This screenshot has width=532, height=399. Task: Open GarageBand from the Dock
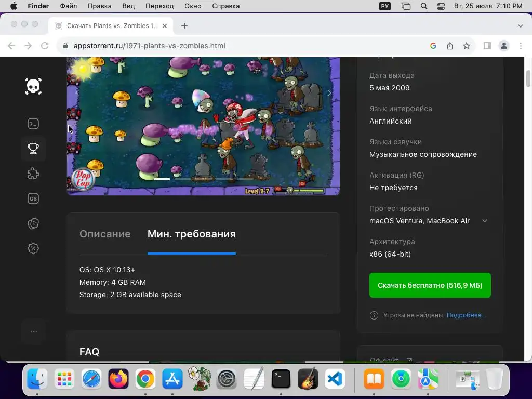pos(308,379)
